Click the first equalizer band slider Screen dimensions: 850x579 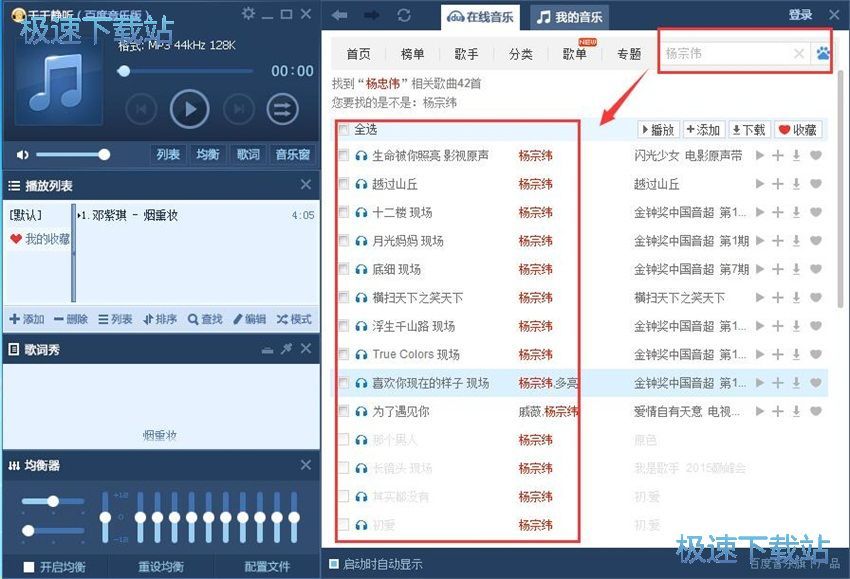(140, 517)
